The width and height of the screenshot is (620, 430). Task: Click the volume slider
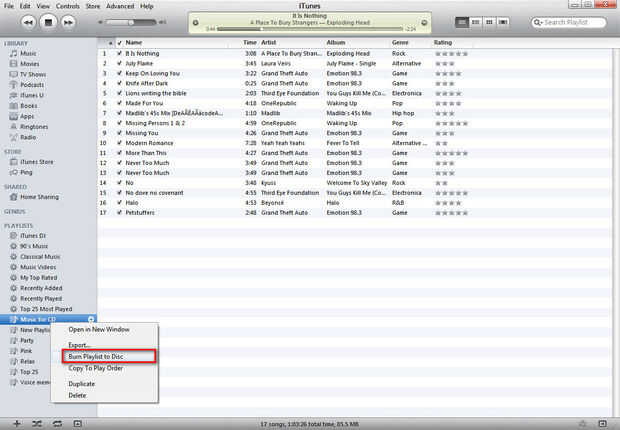130,23
